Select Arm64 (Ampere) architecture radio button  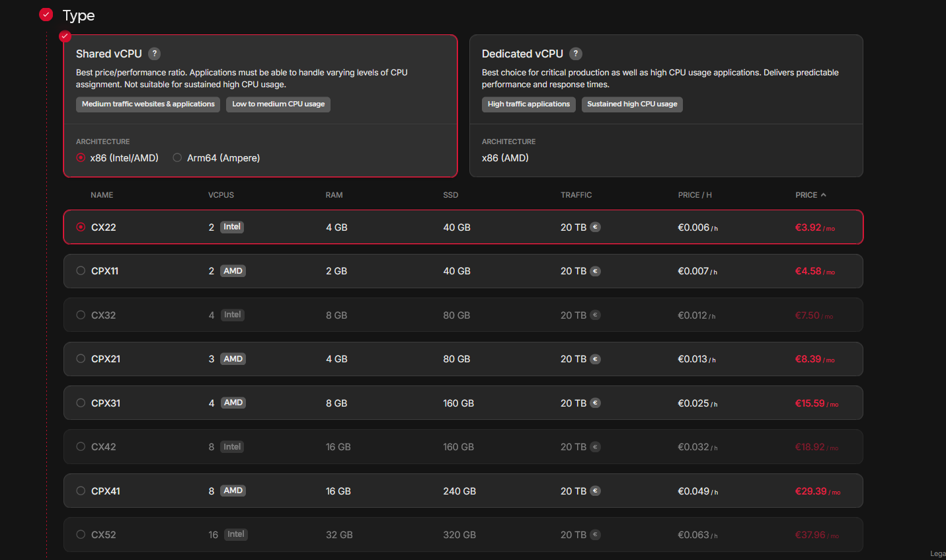tap(177, 157)
